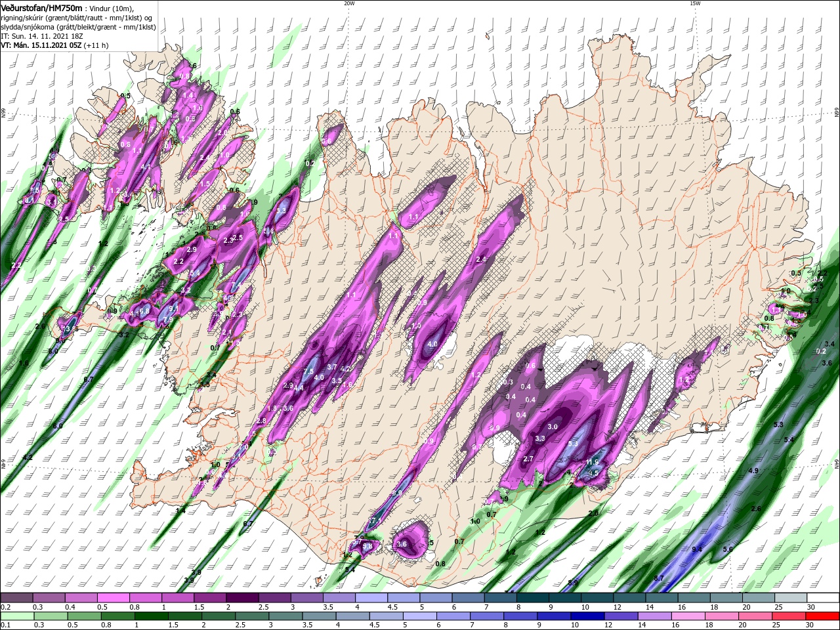
Task: Click the 7.5 snowfall value on the map
Action: [308, 372]
